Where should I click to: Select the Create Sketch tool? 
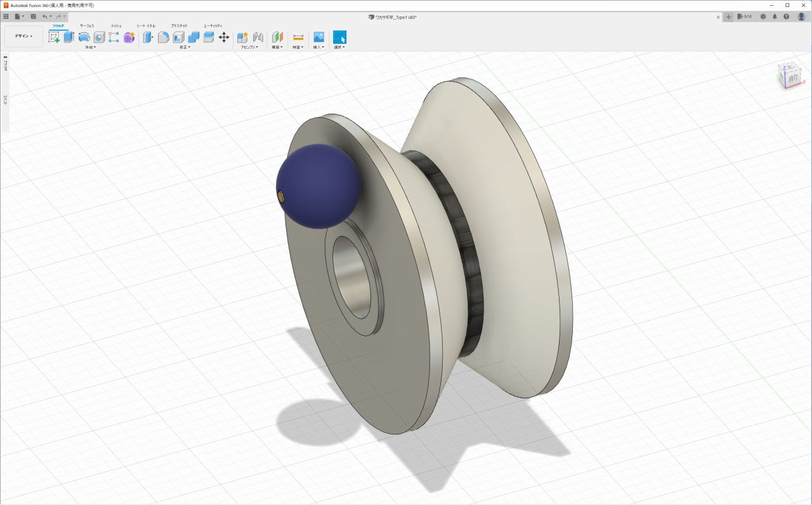(54, 37)
